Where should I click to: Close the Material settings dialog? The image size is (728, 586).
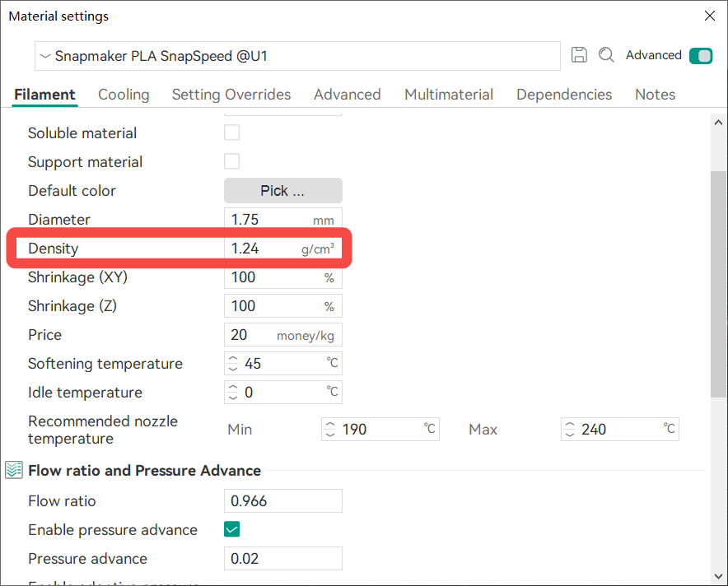pos(709,16)
